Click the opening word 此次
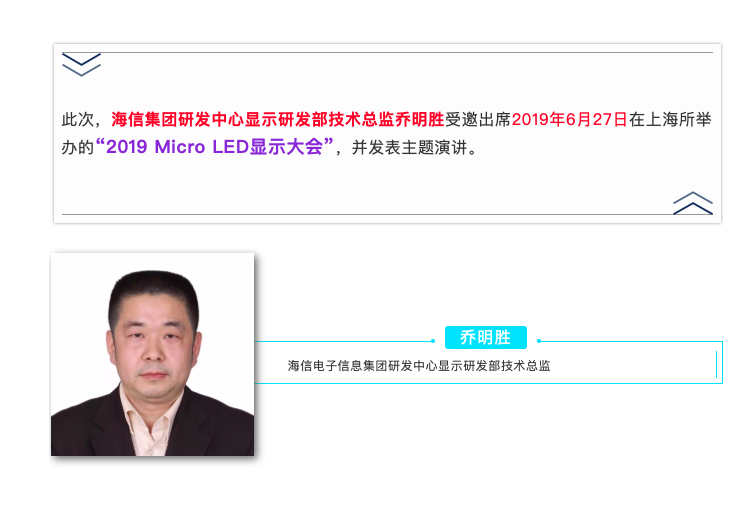 point(78,119)
